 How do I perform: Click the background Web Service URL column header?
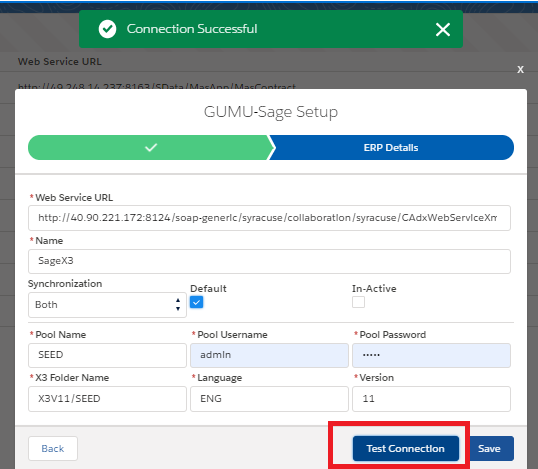(x=60, y=62)
